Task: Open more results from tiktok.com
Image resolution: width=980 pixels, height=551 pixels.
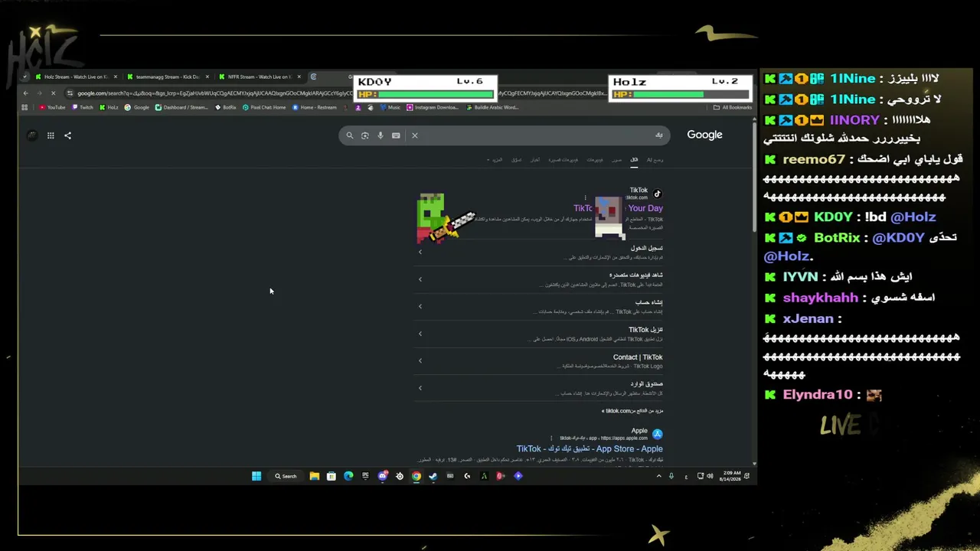Action: click(632, 411)
